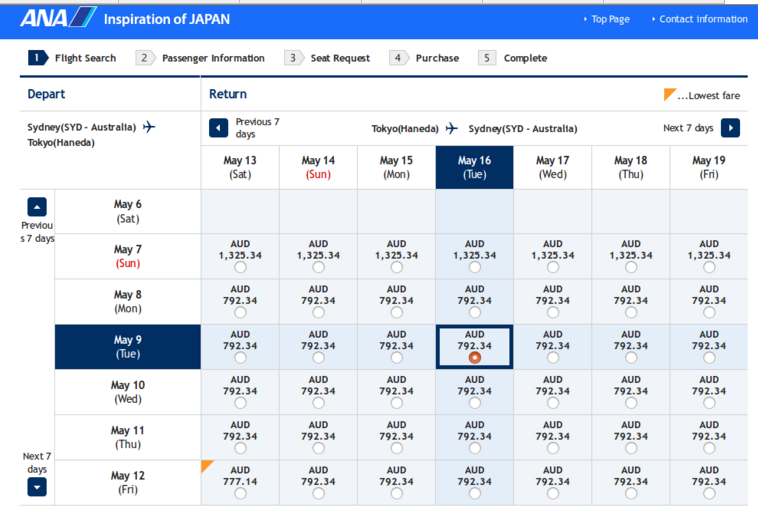Show previous 7 depart days up arrow

coord(37,207)
